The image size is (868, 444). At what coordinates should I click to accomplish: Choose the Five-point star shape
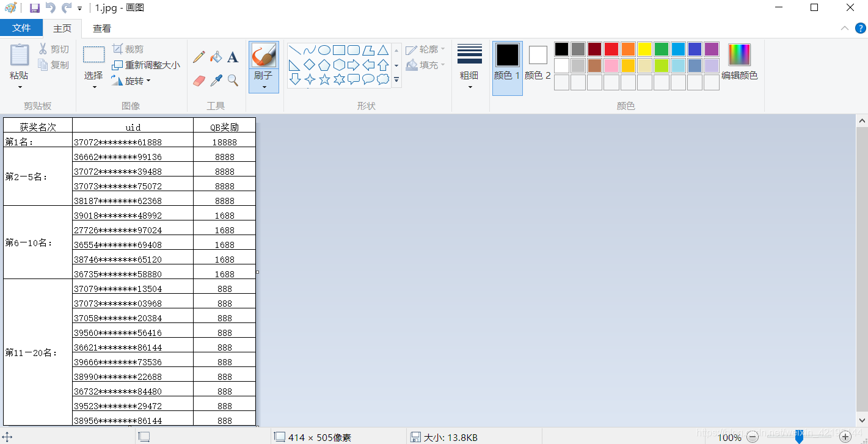[324, 79]
